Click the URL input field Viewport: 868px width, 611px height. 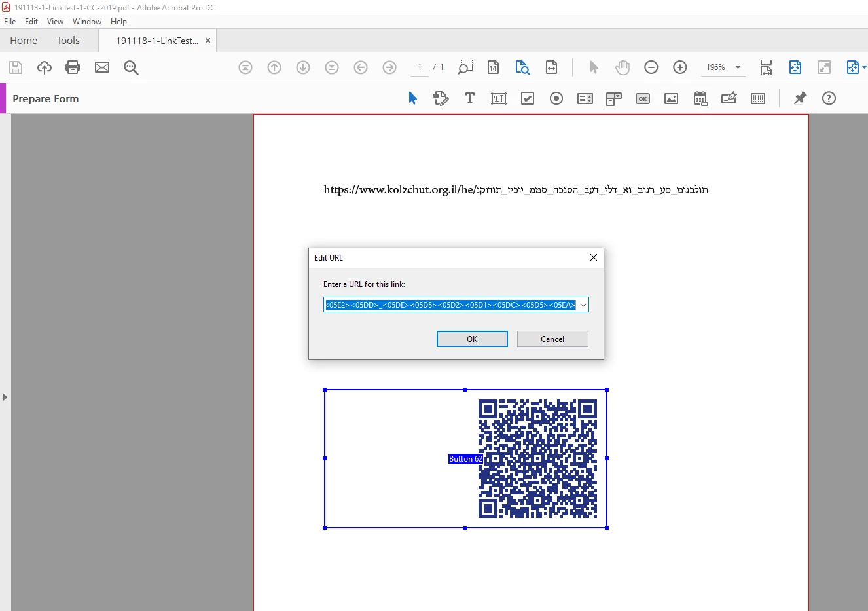pyautogui.click(x=450, y=305)
